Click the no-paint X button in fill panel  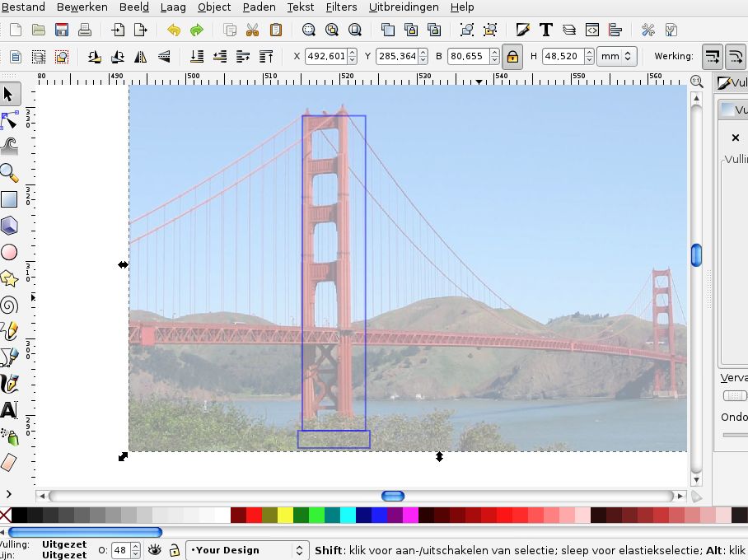tap(735, 138)
